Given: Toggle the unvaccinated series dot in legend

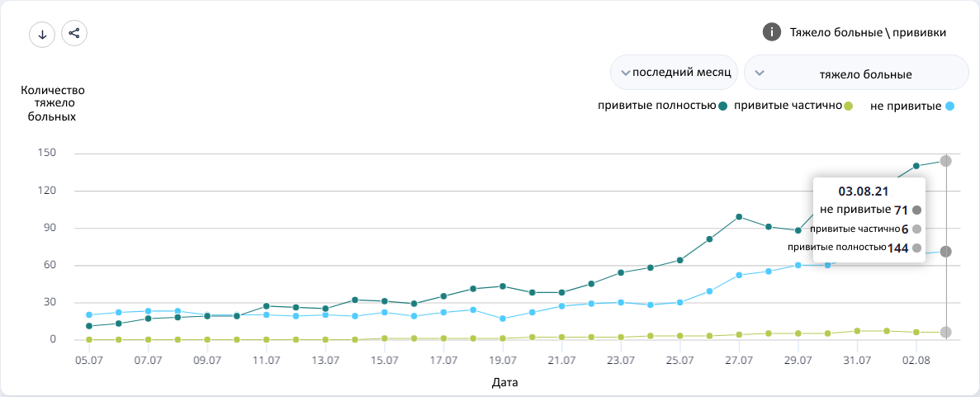Looking at the screenshot, I should 950,106.
